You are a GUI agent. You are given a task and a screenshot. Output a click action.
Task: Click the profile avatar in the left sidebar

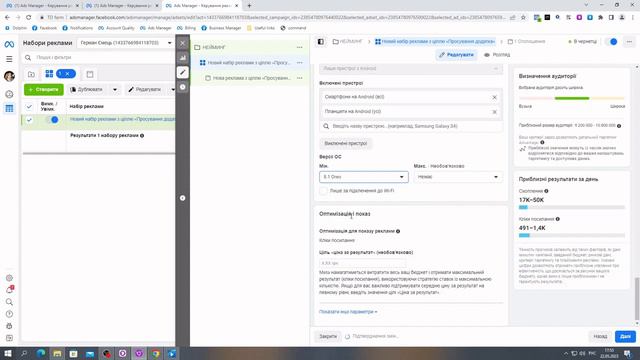(9, 76)
